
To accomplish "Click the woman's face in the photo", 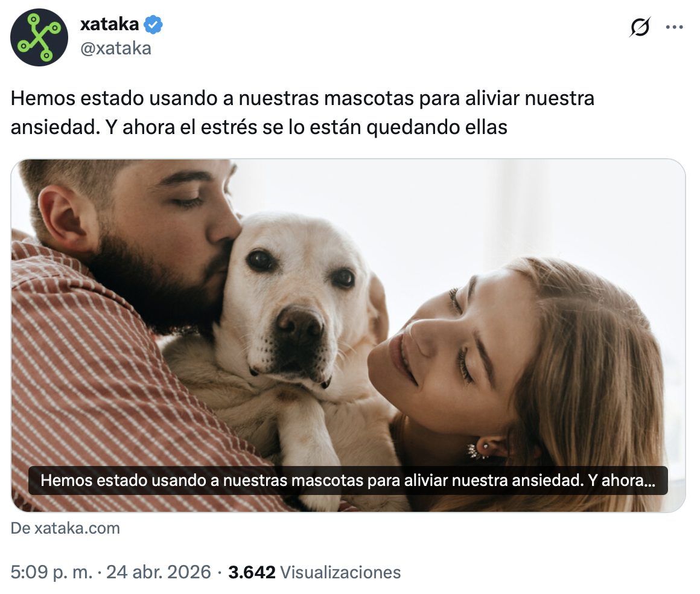I will click(447, 353).
